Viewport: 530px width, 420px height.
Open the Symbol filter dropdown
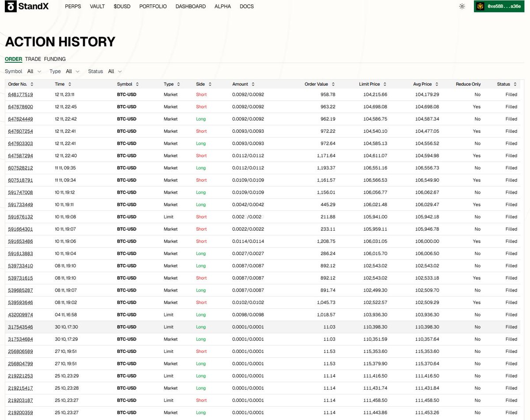(x=34, y=71)
